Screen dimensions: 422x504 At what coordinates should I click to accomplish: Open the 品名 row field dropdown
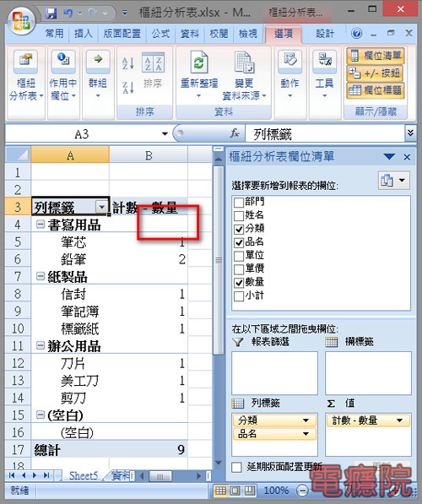tap(306, 434)
